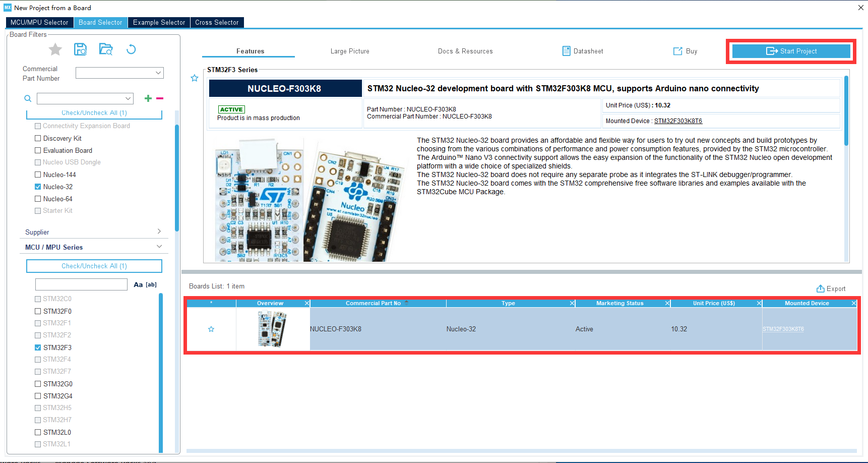Uncheck the STM32F3 series checkbox
The image size is (868, 463).
pyautogui.click(x=38, y=348)
